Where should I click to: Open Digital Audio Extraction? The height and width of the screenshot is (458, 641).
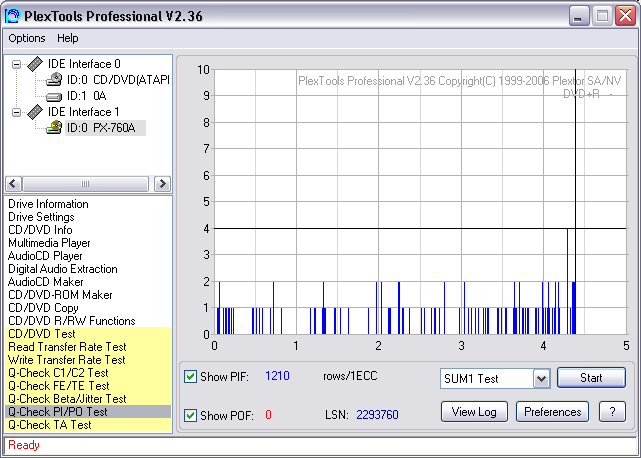[x=63, y=269]
